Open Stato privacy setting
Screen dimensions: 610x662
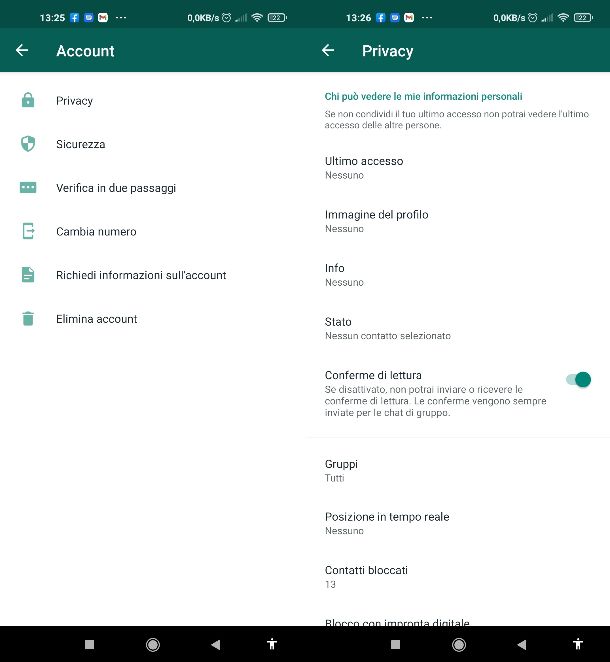click(x=458, y=328)
